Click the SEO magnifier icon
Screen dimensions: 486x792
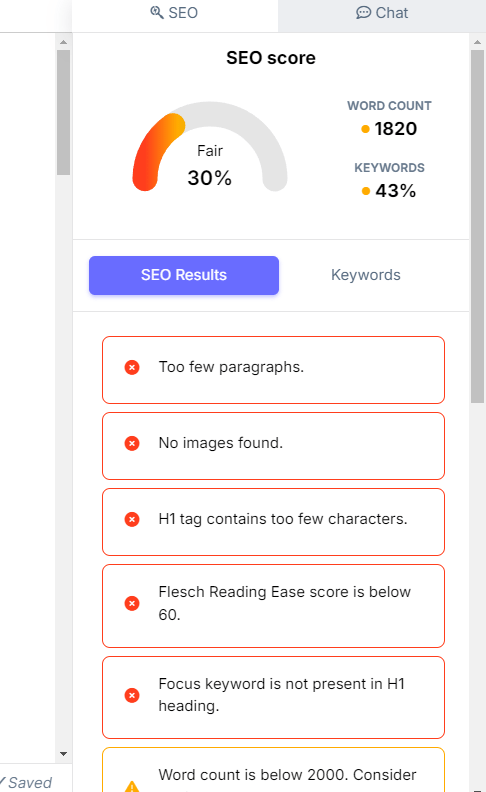tap(157, 13)
